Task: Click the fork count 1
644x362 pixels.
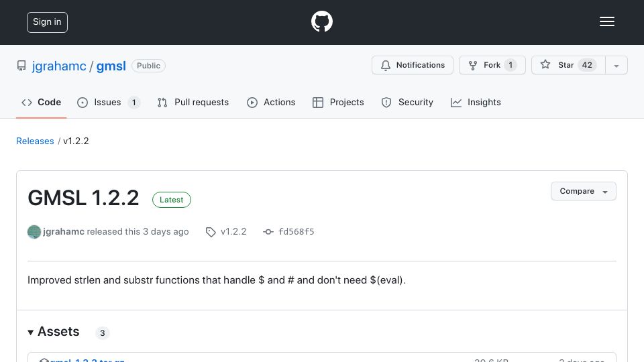Action: point(511,65)
